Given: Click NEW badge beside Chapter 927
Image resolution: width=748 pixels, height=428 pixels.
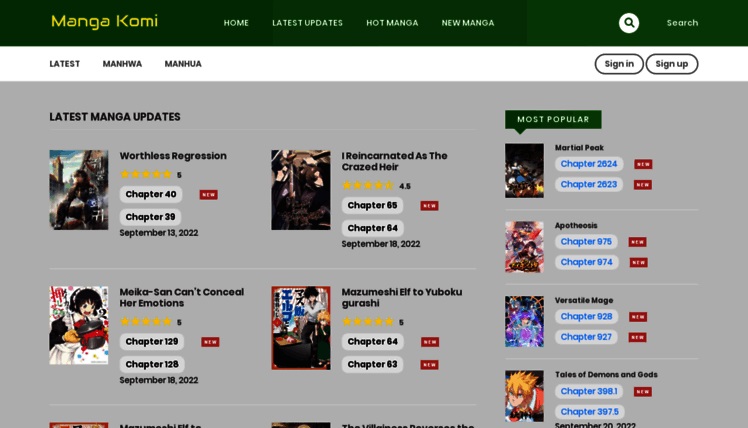Looking at the screenshot, I should point(637,337).
